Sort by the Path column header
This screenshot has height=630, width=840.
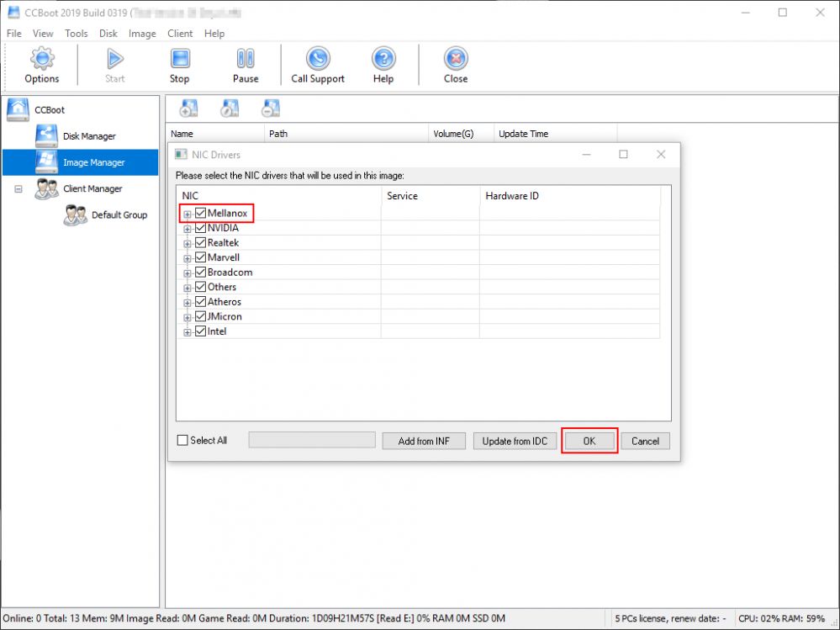pyautogui.click(x=346, y=134)
